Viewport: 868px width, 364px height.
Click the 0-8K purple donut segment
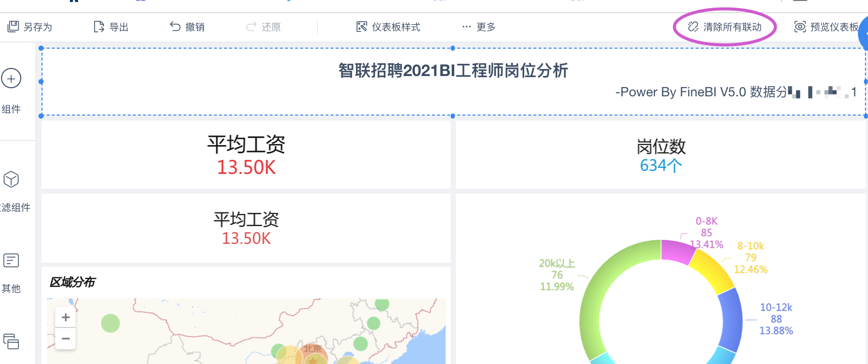click(678, 251)
